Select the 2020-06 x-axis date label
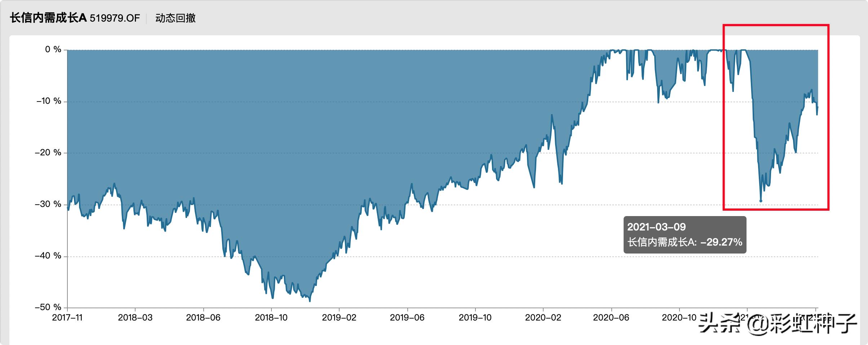The image size is (868, 345). (x=611, y=318)
